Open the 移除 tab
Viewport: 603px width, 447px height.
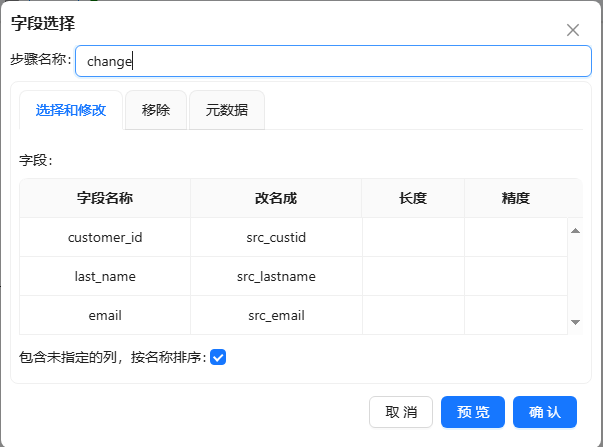[156, 110]
